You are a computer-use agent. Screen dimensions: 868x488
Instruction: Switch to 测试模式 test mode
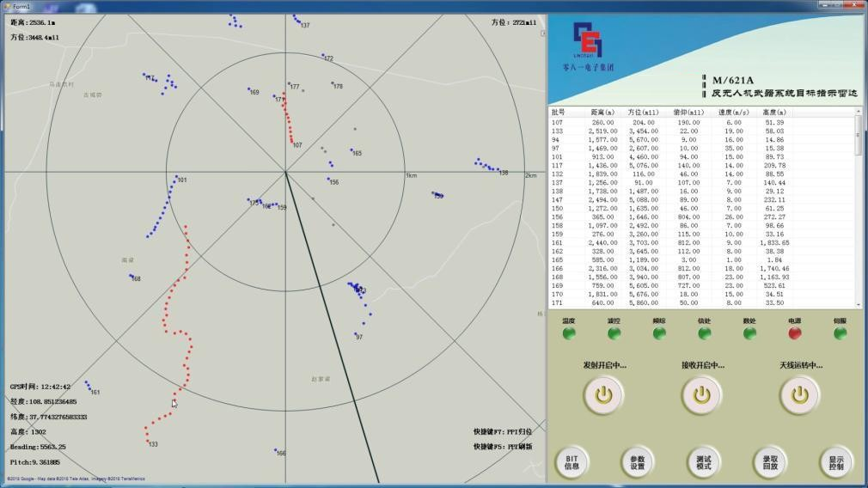(704, 462)
